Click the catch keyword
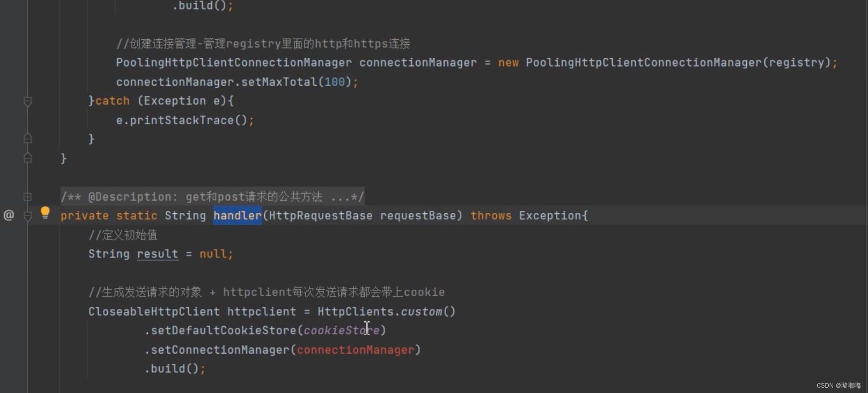868x393 pixels. (x=112, y=101)
